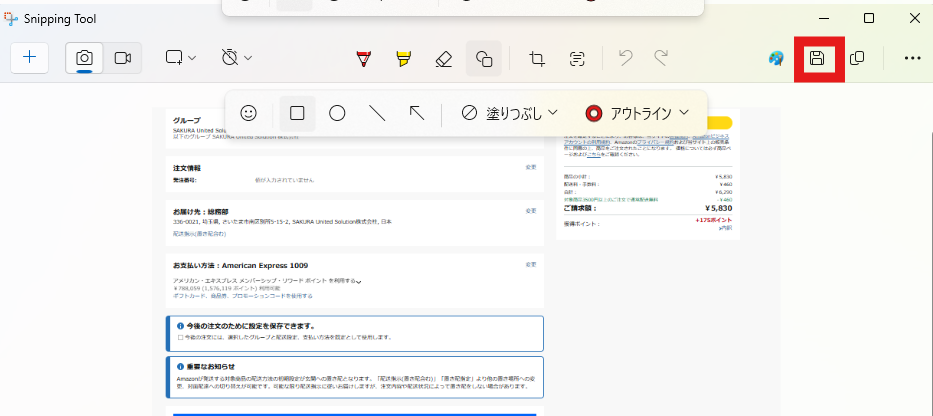This screenshot has width=933, height=416.
Task: Switch to camera snip mode
Action: click(85, 58)
